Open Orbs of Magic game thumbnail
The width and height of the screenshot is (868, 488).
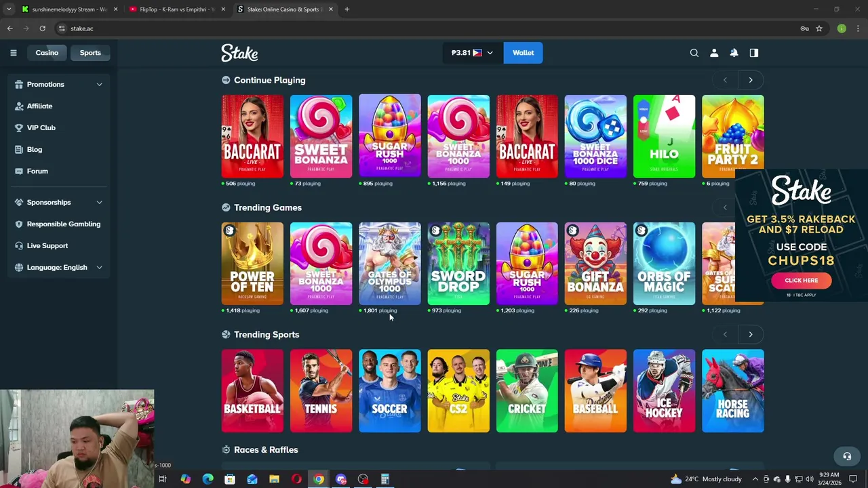(x=664, y=264)
